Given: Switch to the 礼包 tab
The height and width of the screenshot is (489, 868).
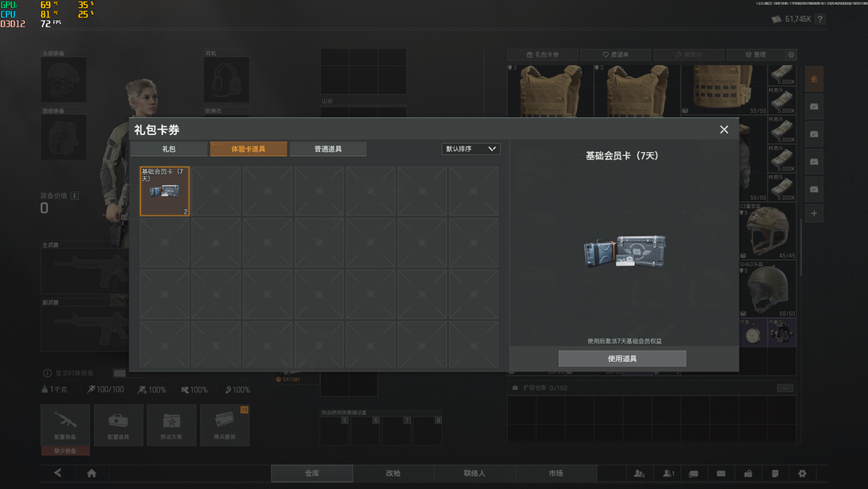Looking at the screenshot, I should click(169, 149).
